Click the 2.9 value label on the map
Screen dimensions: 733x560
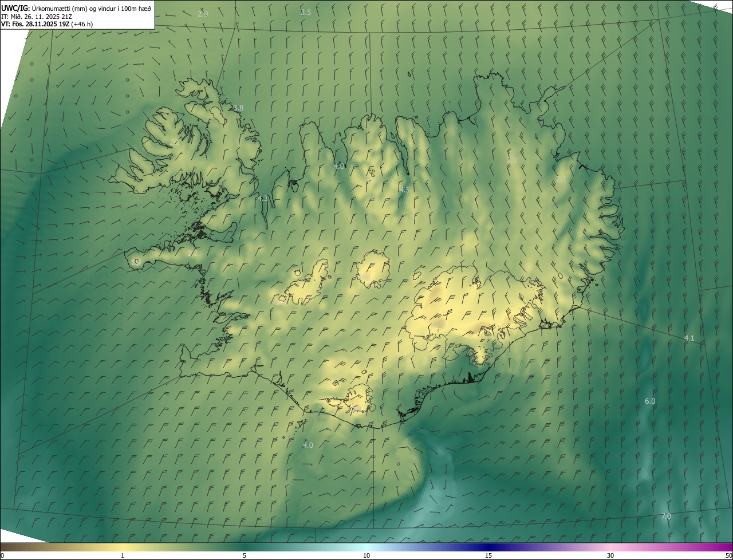[x=203, y=14]
